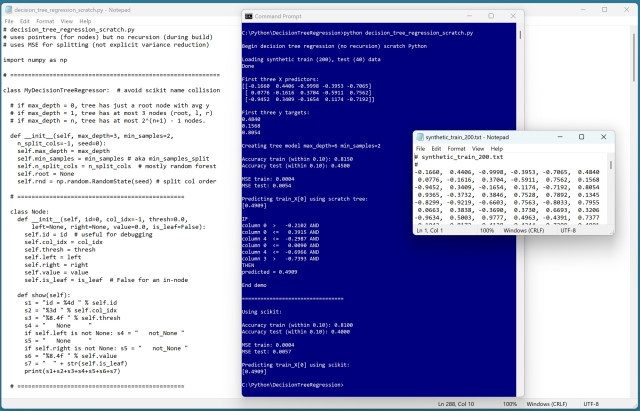Open Edit menu in decision_tree_regression_scratch.py Notepad
640x411 pixels.
(x=27, y=20)
